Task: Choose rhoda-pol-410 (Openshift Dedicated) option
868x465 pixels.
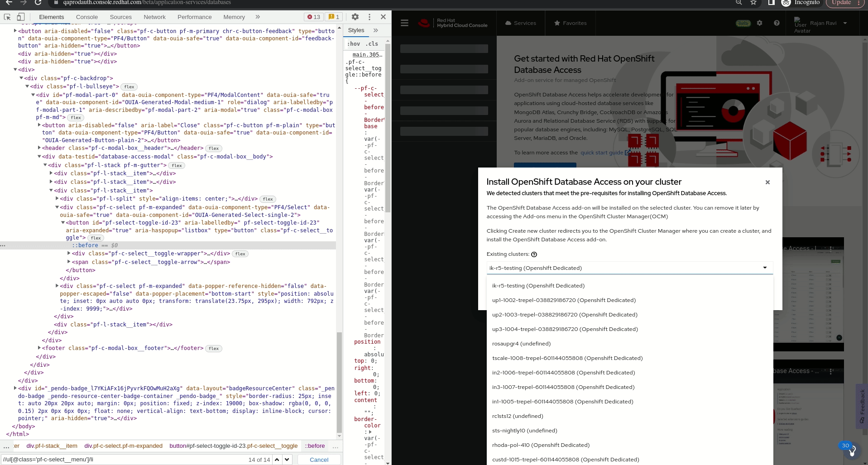Action: [x=630, y=445]
